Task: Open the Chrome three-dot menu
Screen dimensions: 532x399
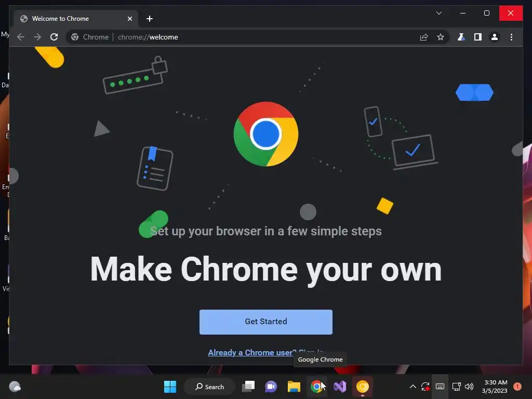Action: click(x=511, y=37)
